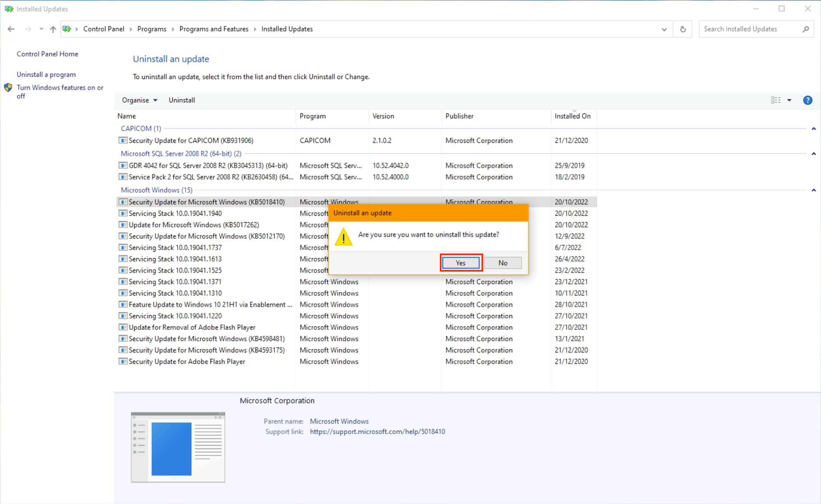Open the Organise dropdown menu

(x=139, y=100)
